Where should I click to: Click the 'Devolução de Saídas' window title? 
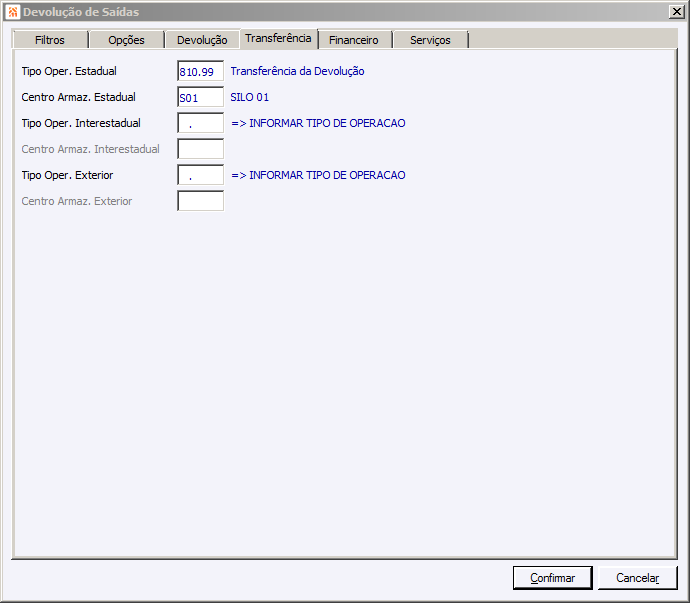coord(81,12)
